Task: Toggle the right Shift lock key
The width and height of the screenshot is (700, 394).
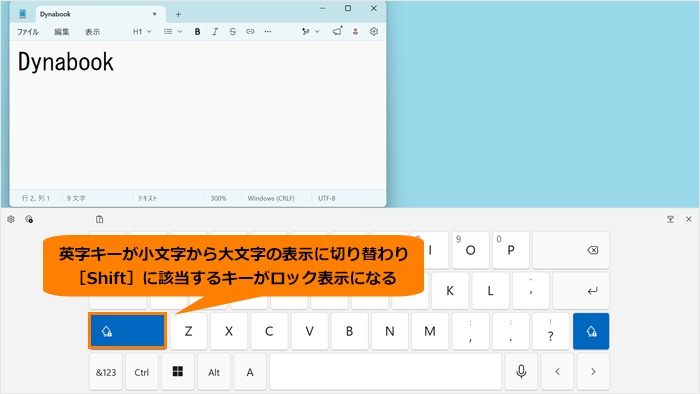Action: (x=591, y=331)
